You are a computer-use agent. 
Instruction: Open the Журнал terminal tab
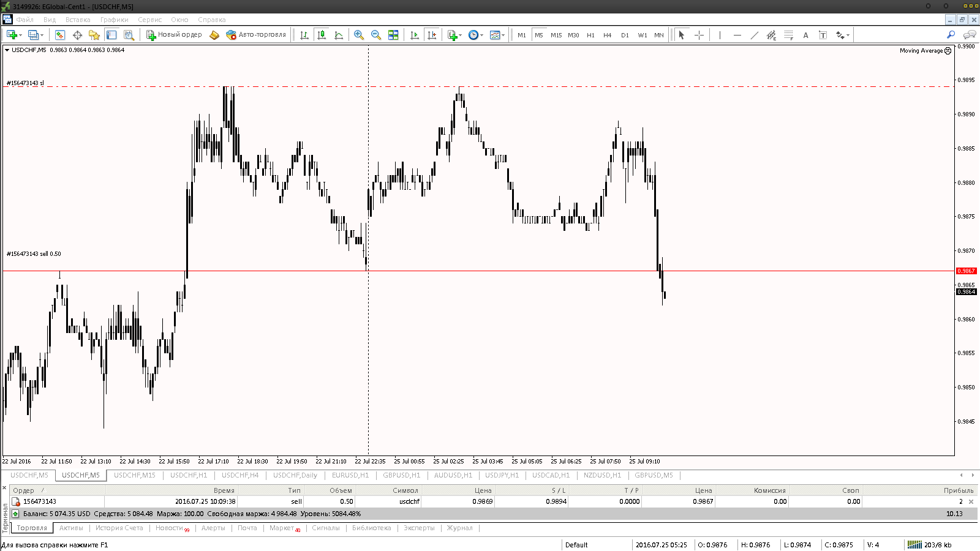coord(459,528)
